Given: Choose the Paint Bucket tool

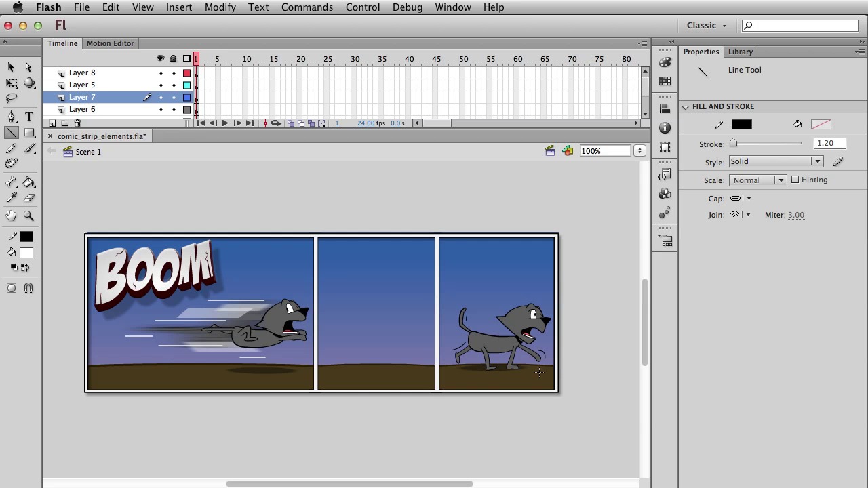Looking at the screenshot, I should tap(29, 182).
